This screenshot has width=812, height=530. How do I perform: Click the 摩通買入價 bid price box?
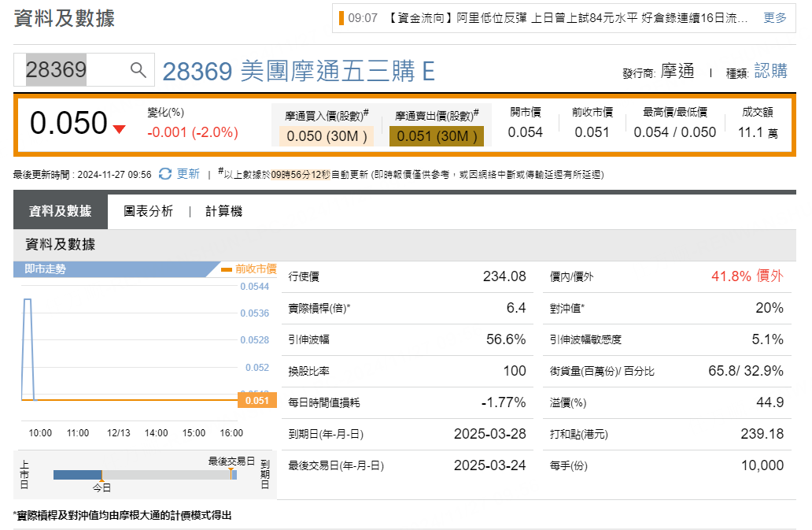coord(327,136)
